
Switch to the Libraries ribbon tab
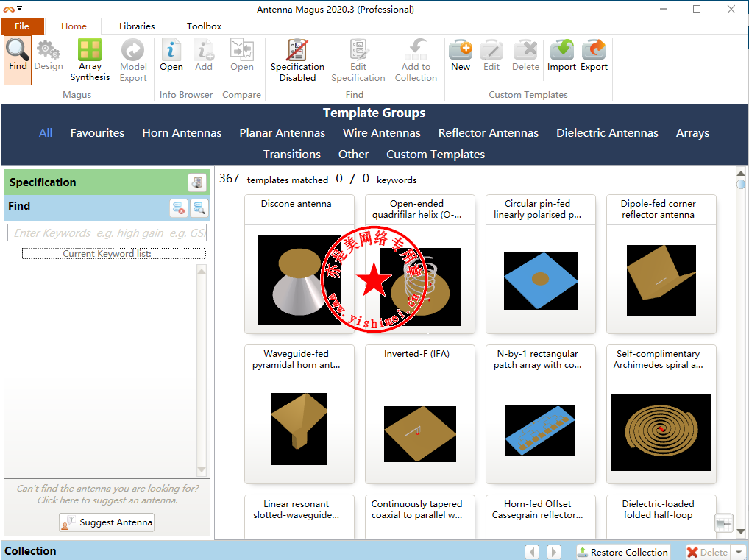(x=137, y=26)
